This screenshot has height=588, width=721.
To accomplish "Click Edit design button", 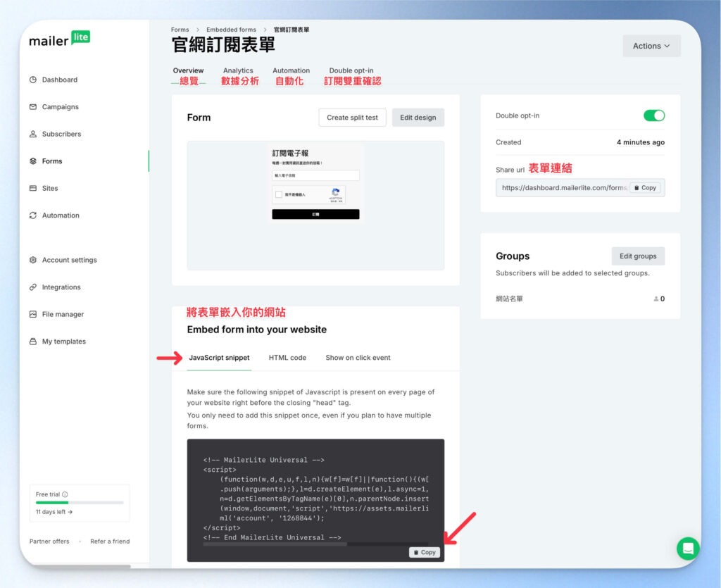I will pyautogui.click(x=418, y=117).
